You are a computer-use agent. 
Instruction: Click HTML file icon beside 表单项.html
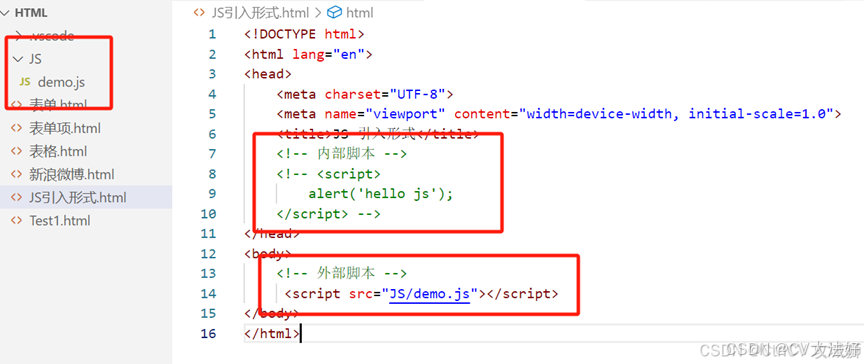coord(17,128)
